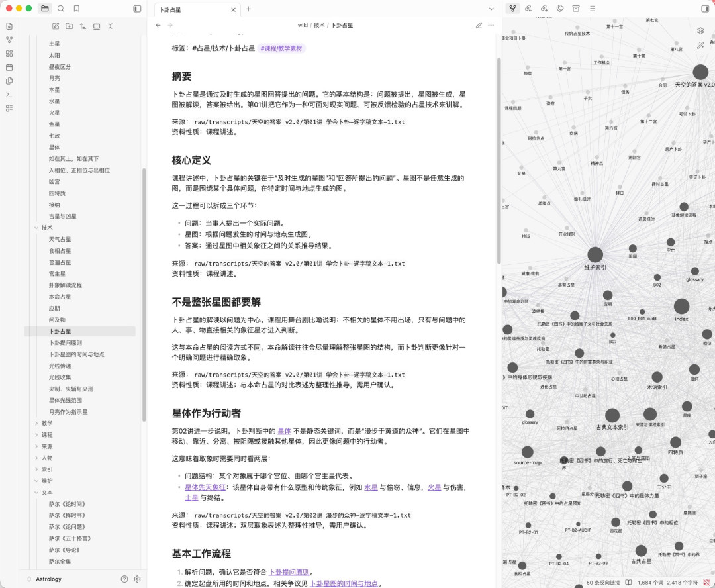The width and height of the screenshot is (715, 588).
Task: Open note more options ellipsis
Action: pyautogui.click(x=491, y=26)
